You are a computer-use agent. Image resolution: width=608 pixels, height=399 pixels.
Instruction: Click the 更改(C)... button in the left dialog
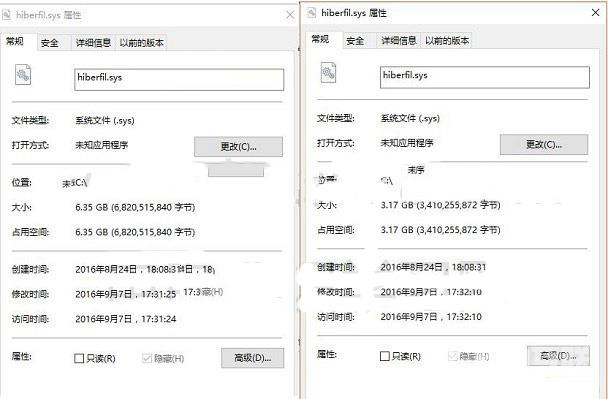[x=238, y=147]
